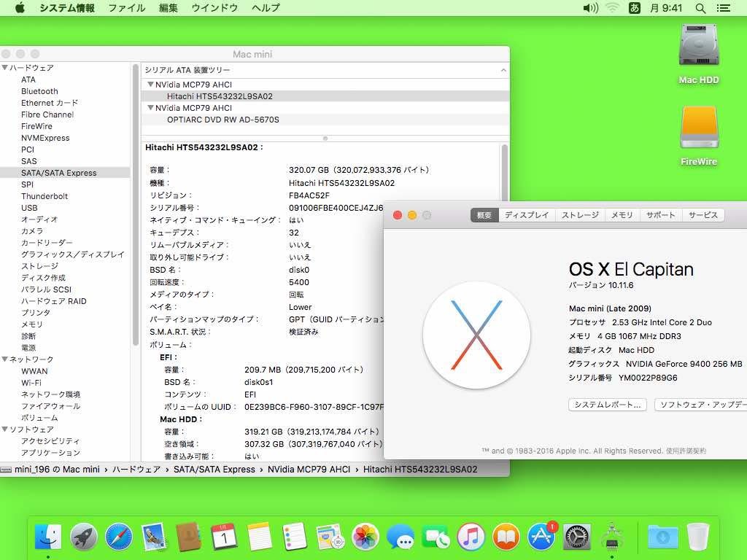Collapse the ハードウェア section in sidebar
The height and width of the screenshot is (560, 747).
coord(5,68)
